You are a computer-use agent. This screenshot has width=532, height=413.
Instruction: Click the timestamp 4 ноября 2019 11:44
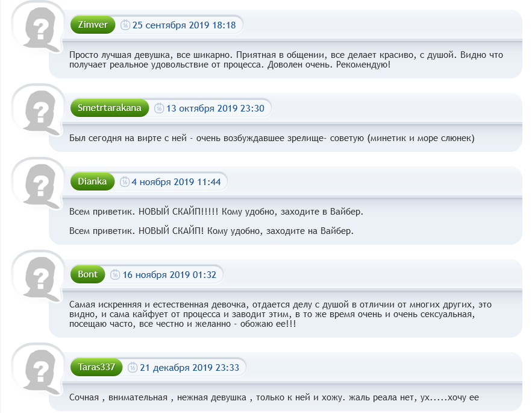click(176, 181)
